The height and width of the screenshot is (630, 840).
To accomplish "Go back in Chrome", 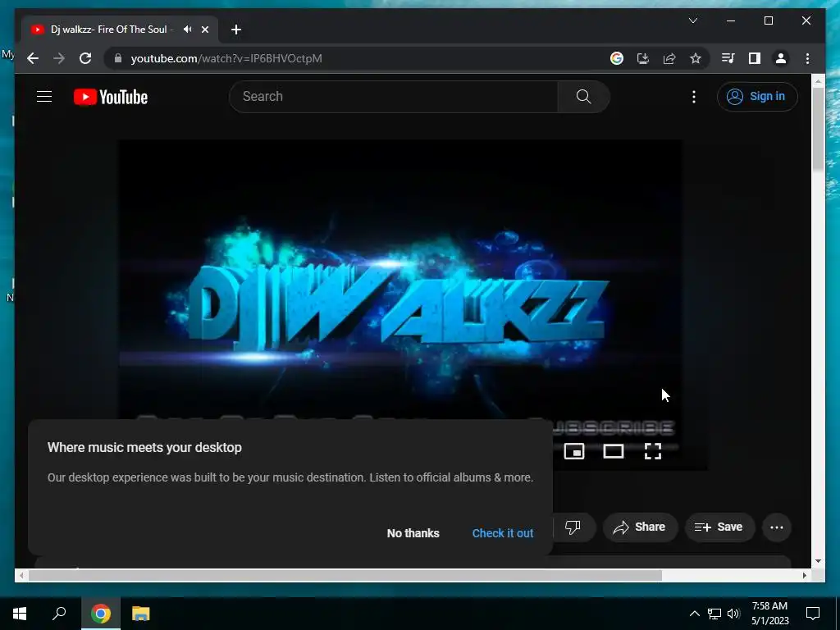I will pos(33,58).
